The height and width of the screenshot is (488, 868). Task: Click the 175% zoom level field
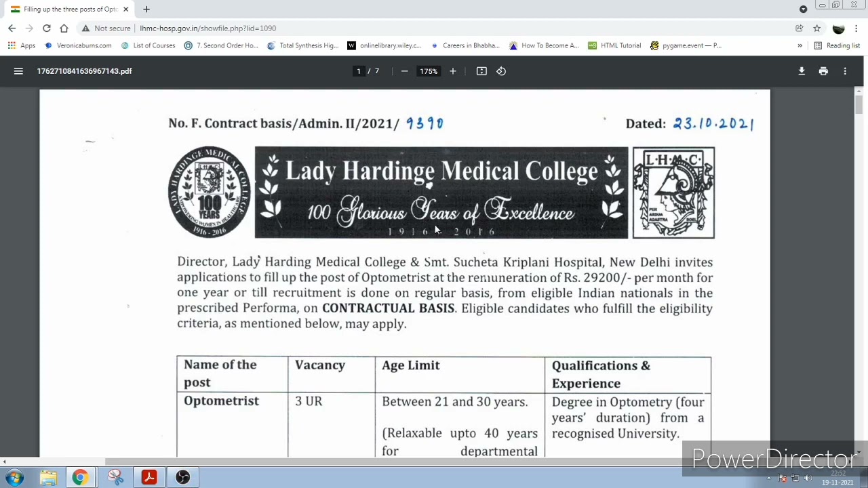429,71
